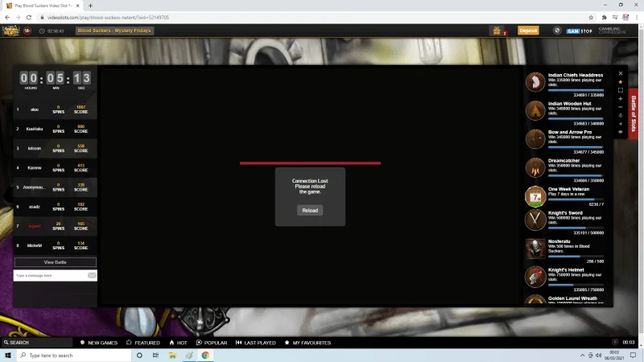Click the Reload button in connection lost dialog
This screenshot has height=362, width=644.
pos(310,210)
